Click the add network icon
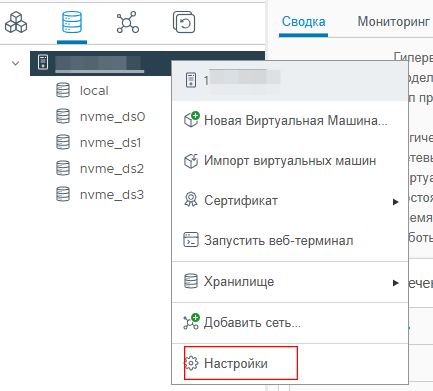The width and height of the screenshot is (433, 391). (191, 322)
